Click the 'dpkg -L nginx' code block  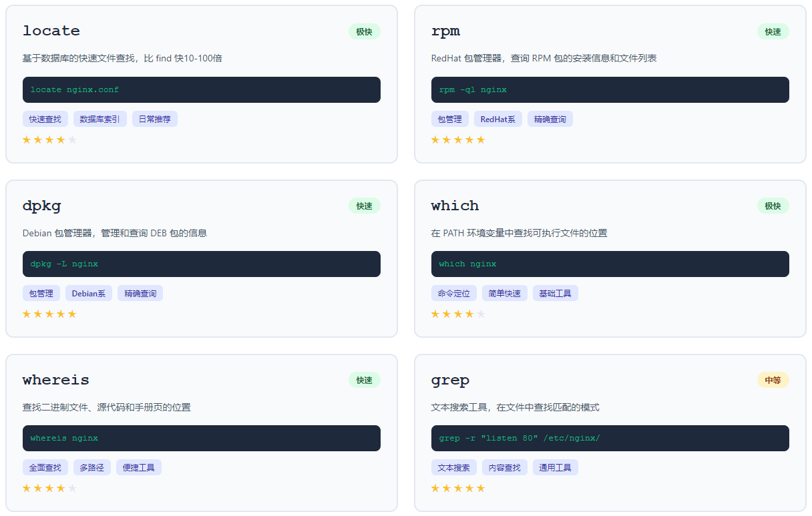(201, 264)
